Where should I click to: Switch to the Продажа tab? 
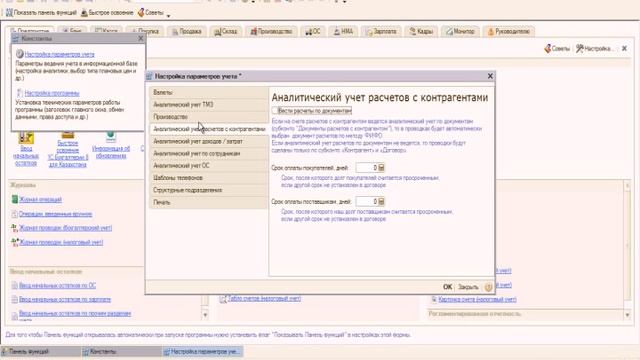(x=187, y=31)
